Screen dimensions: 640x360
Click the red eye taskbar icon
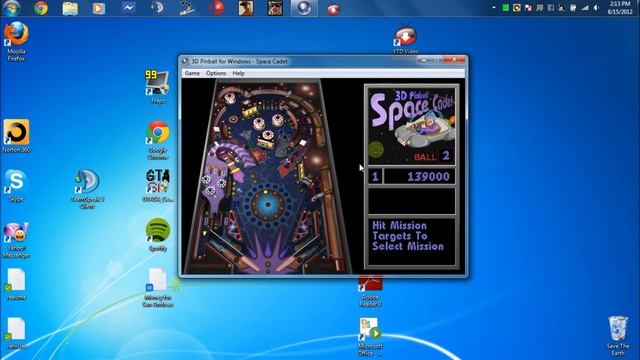point(333,9)
